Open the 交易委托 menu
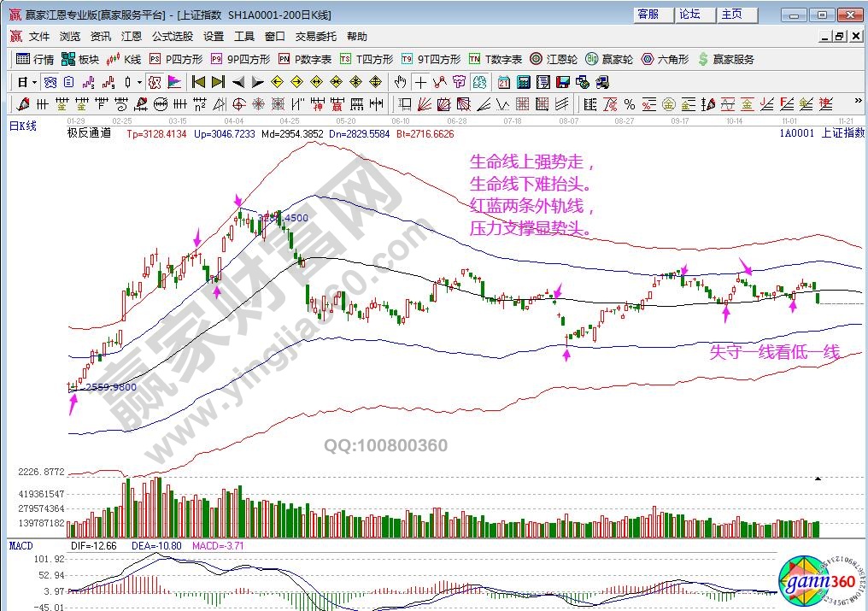Screen dimensions: 868x611 [316, 37]
